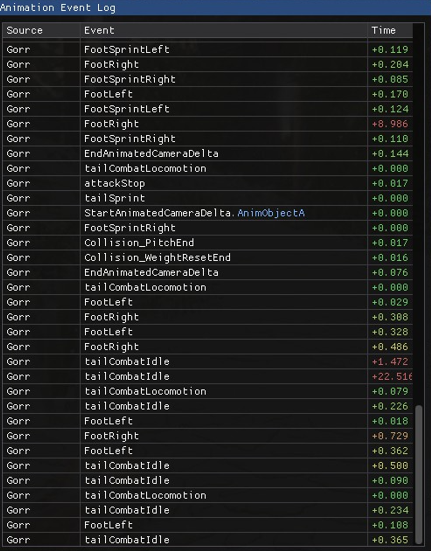Click the +22.516 time value

392,376
